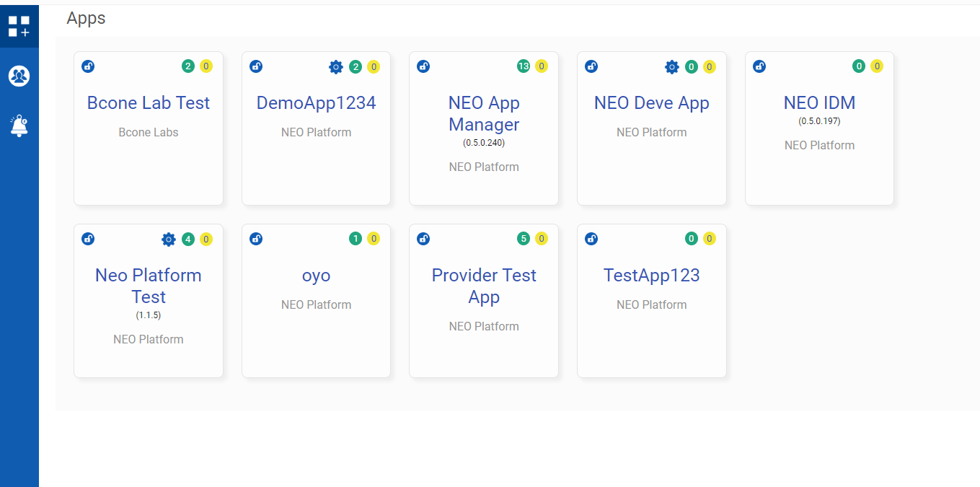Click yellow badge 0 on TestApp123 card
Image resolution: width=980 pixels, height=487 pixels.
710,239
